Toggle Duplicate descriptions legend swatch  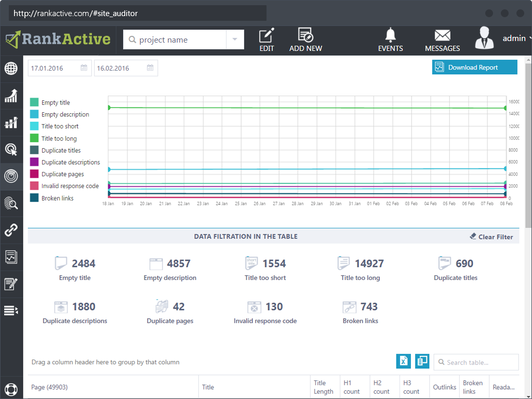[x=34, y=162]
